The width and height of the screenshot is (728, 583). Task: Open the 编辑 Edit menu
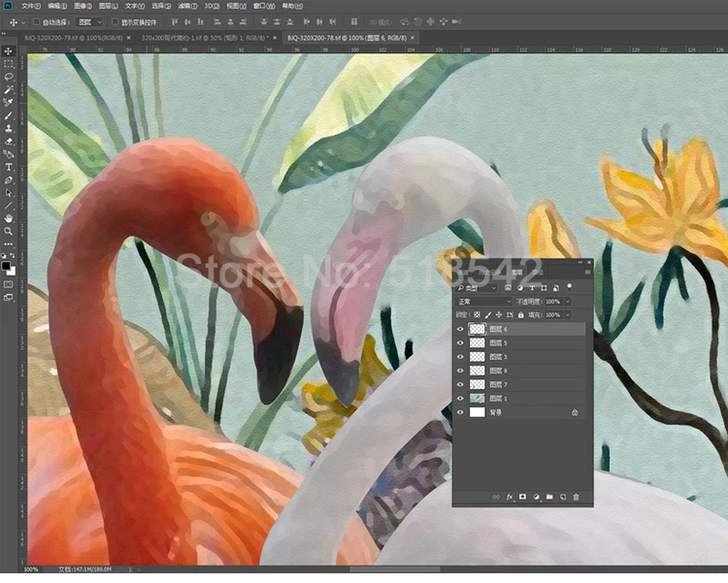click(57, 6)
